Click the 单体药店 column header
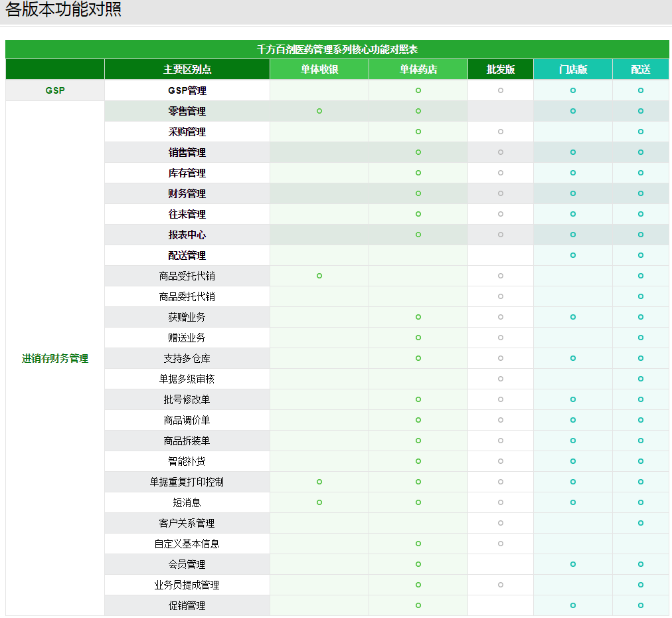 [418, 70]
